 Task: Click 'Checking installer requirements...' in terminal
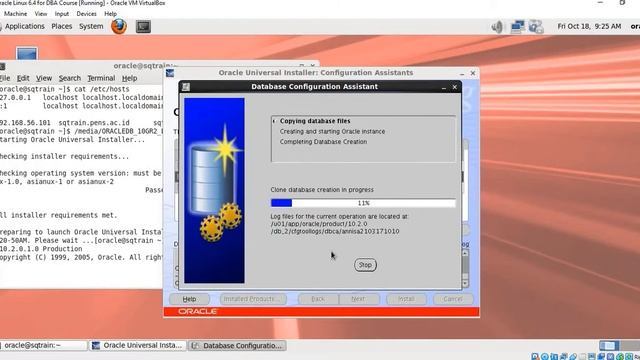(x=64, y=156)
